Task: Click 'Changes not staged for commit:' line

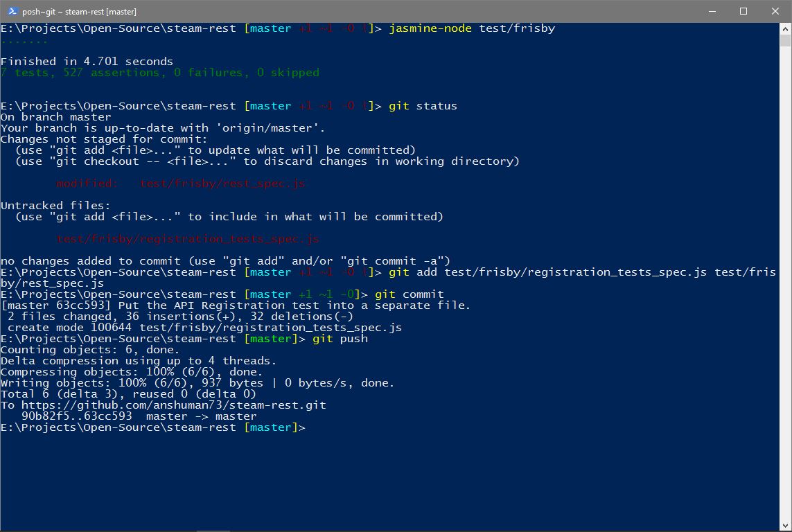Action: 104,139
